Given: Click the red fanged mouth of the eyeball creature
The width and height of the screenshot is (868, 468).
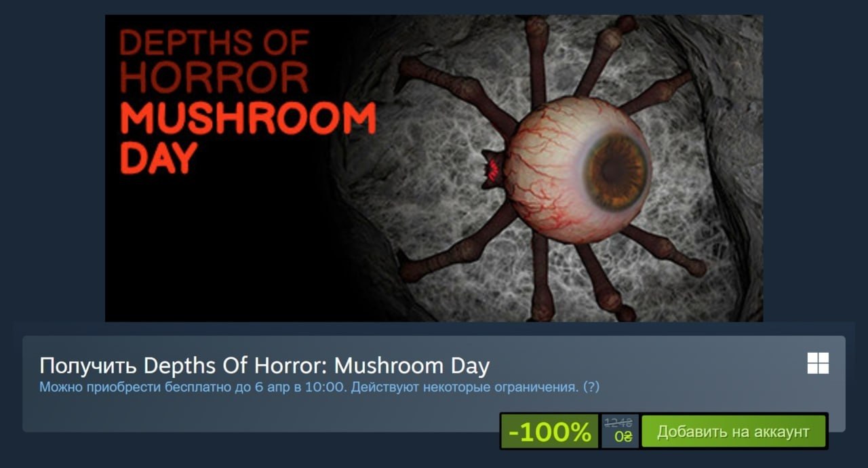Looking at the screenshot, I should (x=493, y=167).
